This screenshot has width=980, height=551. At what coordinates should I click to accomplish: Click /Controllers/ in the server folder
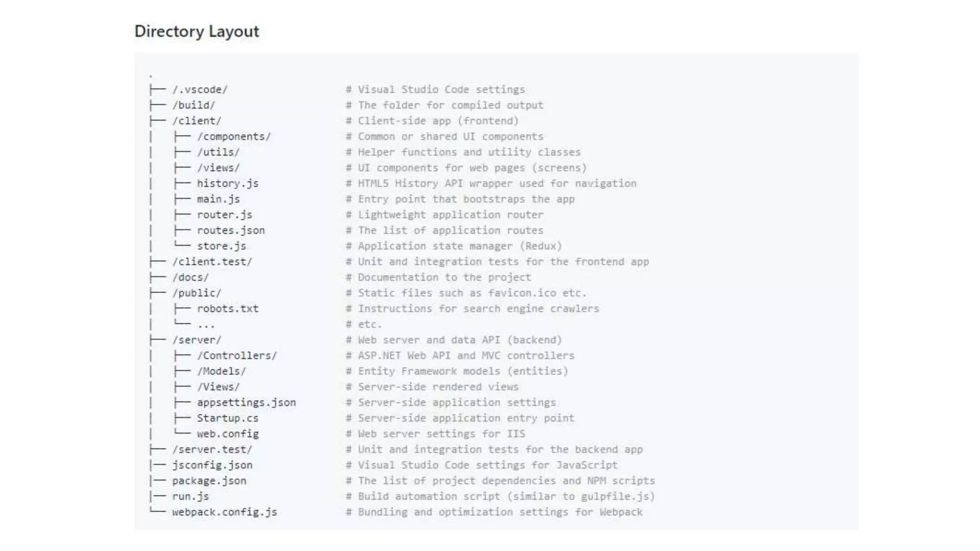click(237, 356)
